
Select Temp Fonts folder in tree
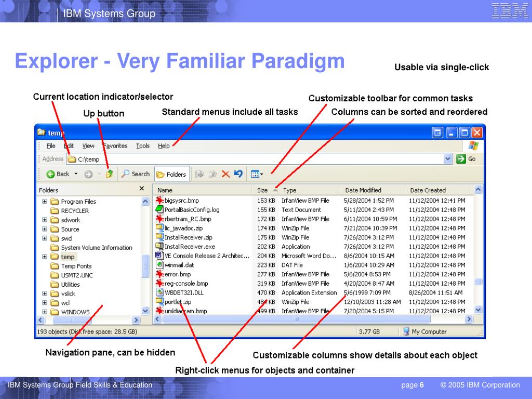point(71,266)
